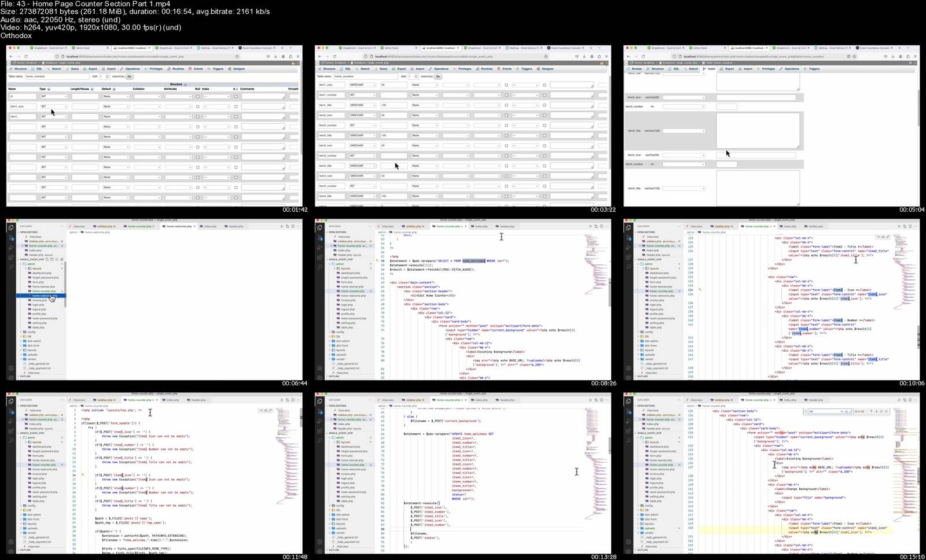Viewport: 926px width, 560px height.
Task: Check Null box for id row, 00:01:42 frame
Action: pyautogui.click(x=197, y=96)
